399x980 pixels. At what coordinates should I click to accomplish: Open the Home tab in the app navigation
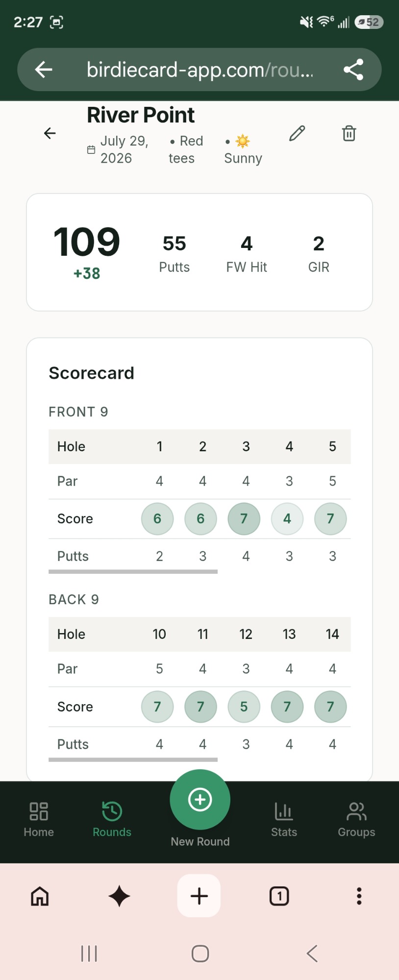click(x=39, y=819)
